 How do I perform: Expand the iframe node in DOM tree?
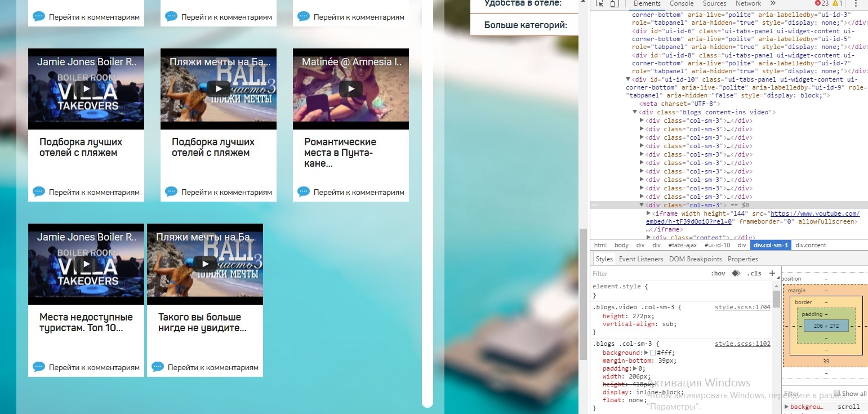(648, 213)
